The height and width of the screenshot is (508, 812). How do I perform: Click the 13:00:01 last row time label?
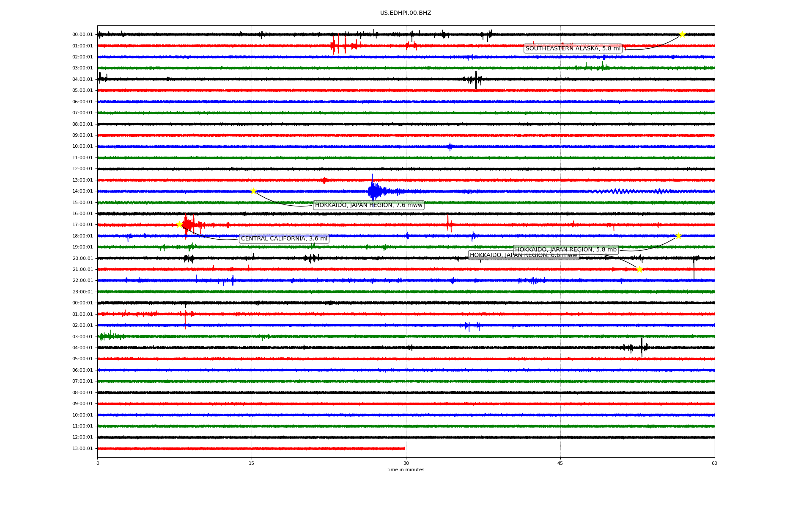point(82,449)
